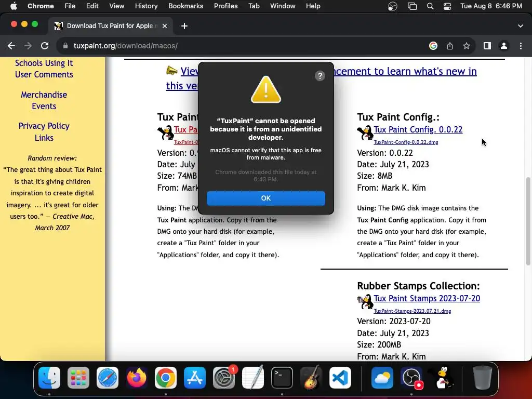Open the Links sidebar link
This screenshot has width=532, height=399.
point(44,138)
